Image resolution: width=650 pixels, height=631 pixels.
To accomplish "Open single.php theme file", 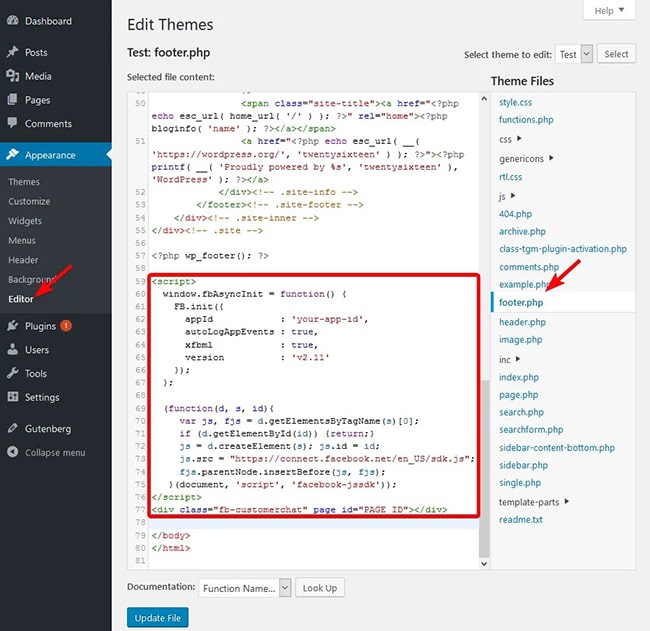I will [x=520, y=483].
